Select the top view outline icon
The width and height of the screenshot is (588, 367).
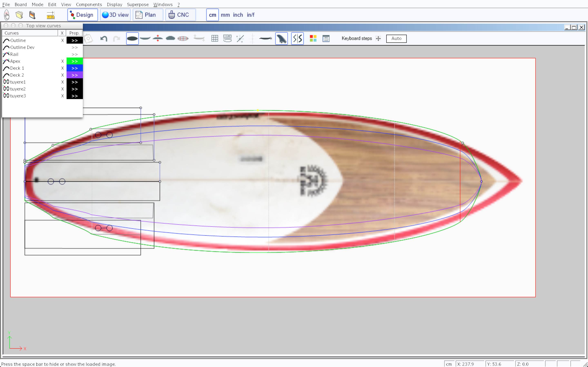click(x=132, y=38)
